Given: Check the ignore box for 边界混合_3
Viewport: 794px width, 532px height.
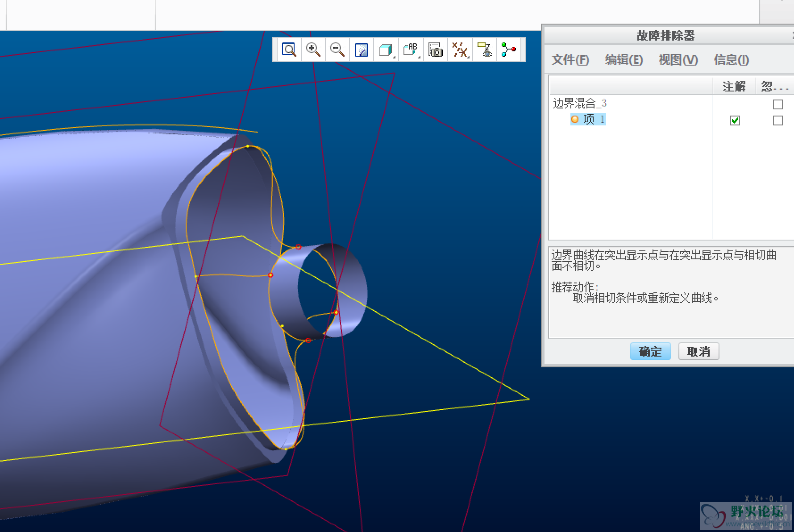Looking at the screenshot, I should 777,104.
